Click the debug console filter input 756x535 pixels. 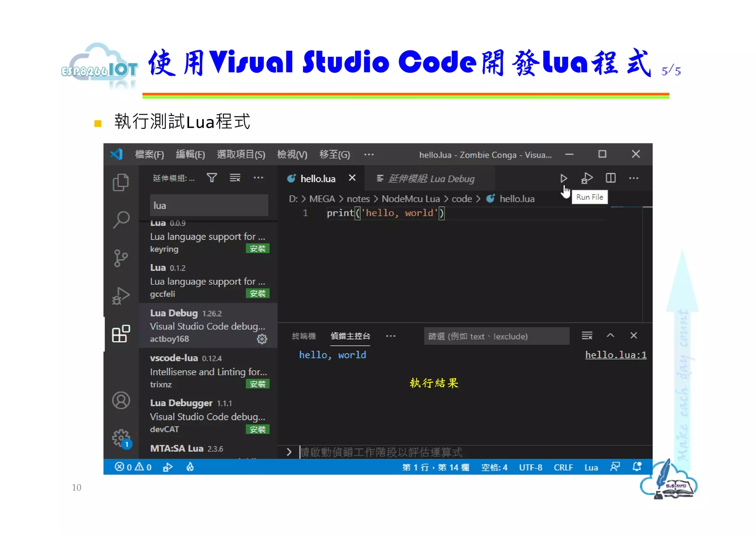[x=496, y=336]
